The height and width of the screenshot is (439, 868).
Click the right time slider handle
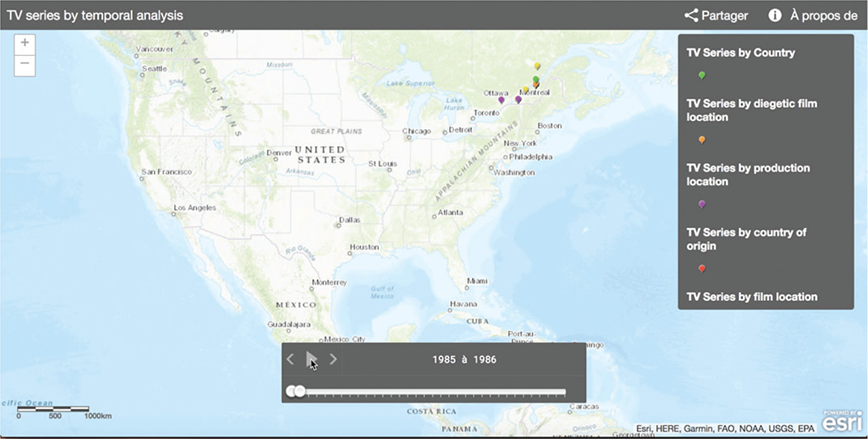coord(299,391)
